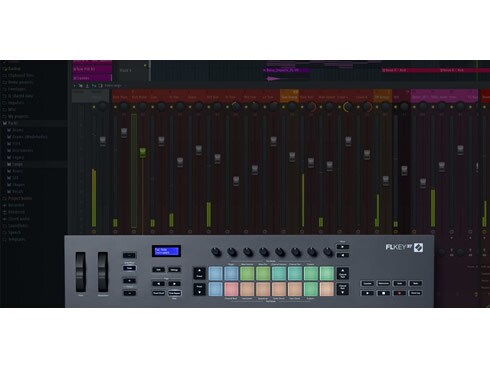Image resolution: width=490 pixels, height=368 pixels.
Task: Click the Preset down arrow button
Action: (199, 289)
